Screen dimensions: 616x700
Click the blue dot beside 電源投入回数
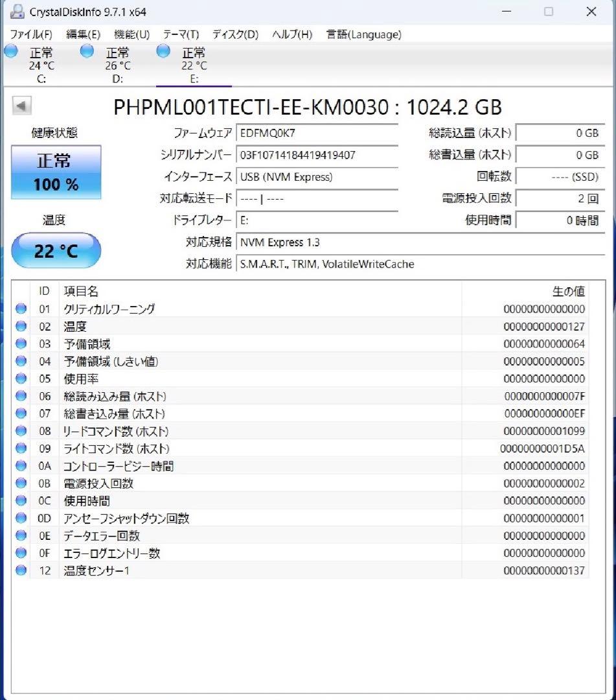click(21, 483)
